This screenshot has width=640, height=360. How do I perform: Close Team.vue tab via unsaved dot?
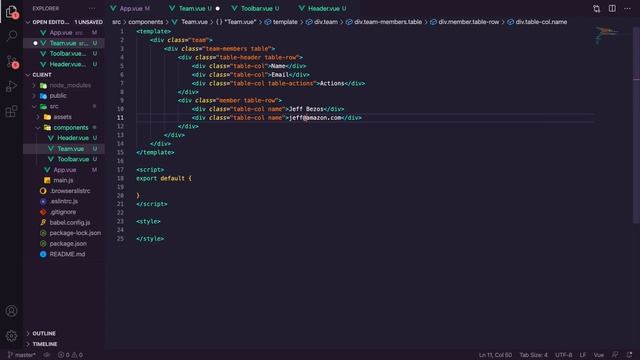(218, 9)
